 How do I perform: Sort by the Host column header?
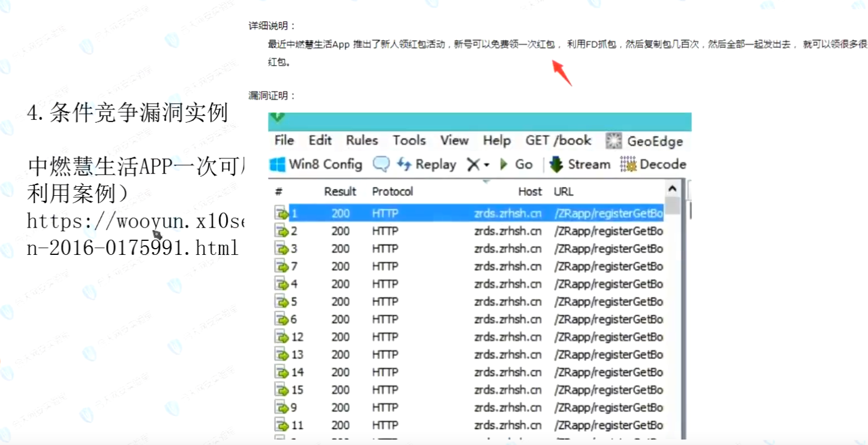pos(530,192)
